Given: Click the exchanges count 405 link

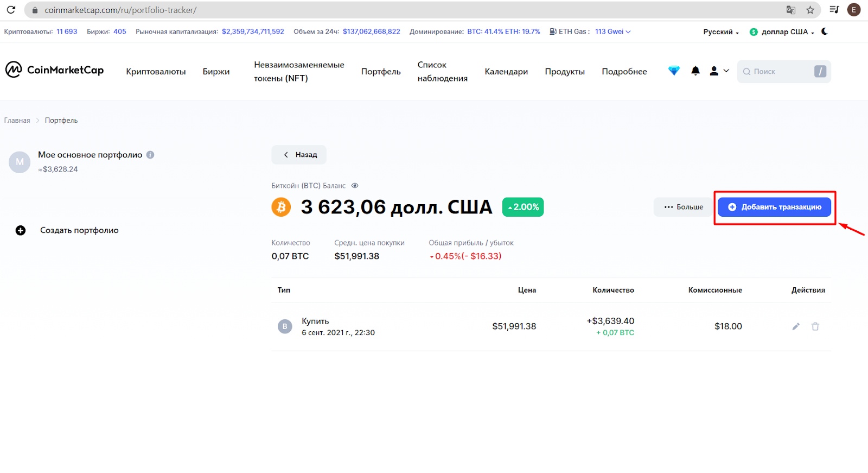Looking at the screenshot, I should (x=120, y=31).
